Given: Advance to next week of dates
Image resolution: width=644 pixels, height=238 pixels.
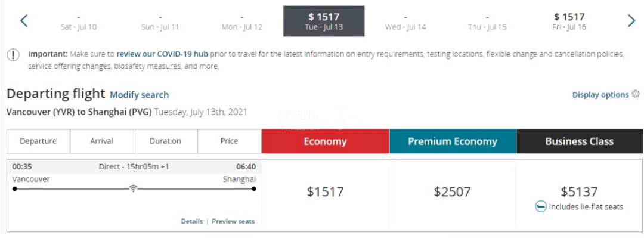Looking at the screenshot, I should (631, 21).
